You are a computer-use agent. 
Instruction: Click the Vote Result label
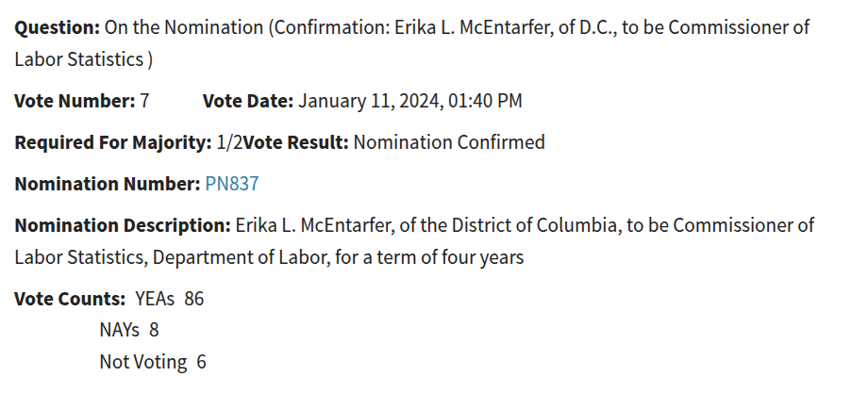[296, 142]
